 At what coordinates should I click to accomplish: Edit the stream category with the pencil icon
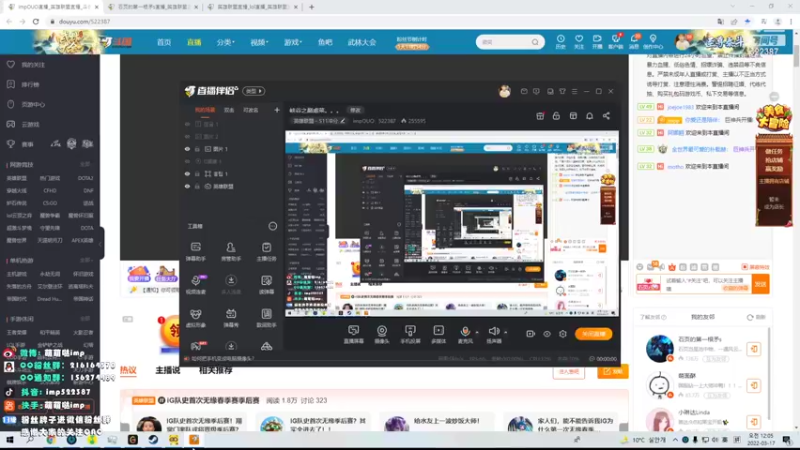[343, 121]
